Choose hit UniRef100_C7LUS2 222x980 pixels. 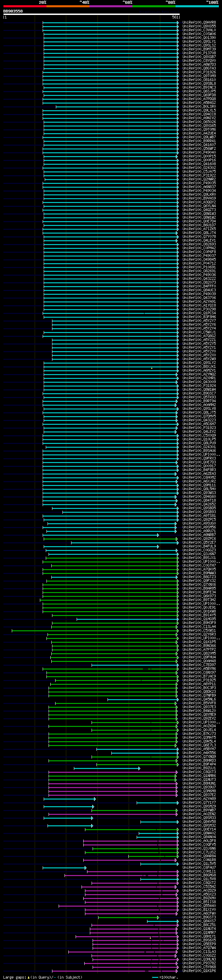(x=199, y=852)
